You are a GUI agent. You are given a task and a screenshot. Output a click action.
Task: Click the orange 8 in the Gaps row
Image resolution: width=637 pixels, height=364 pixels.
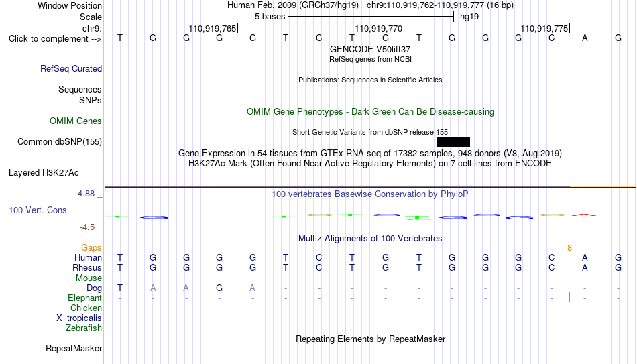[569, 248]
